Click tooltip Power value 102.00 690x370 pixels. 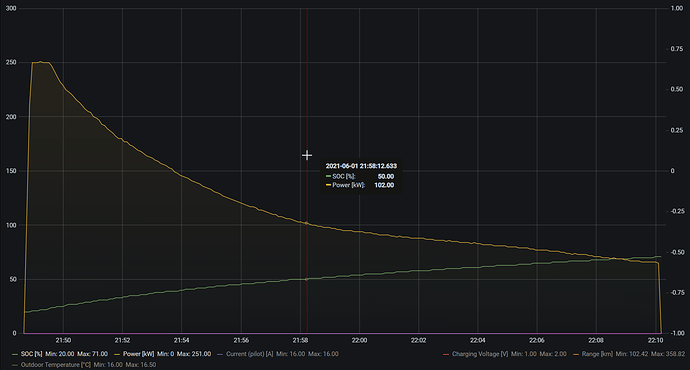[384, 185]
